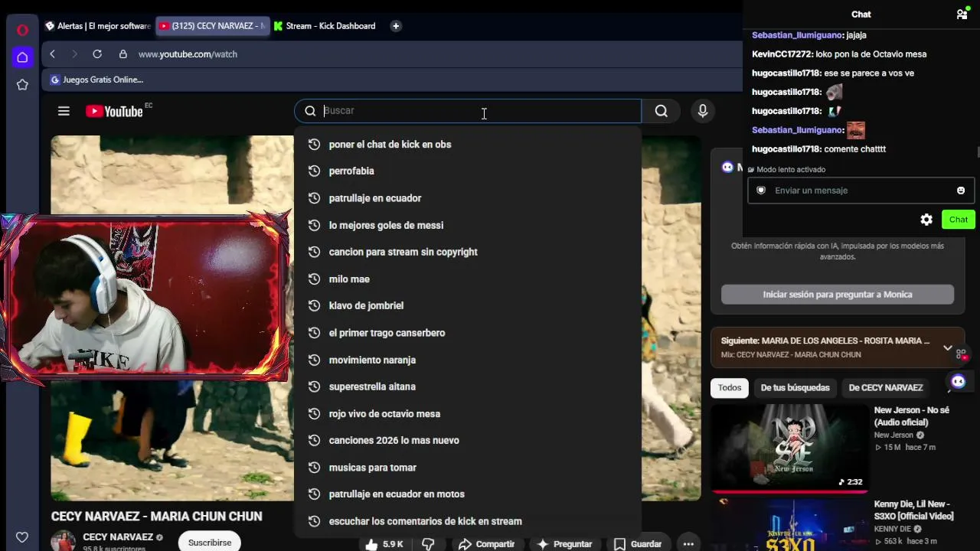Click the CECY NARVAEZ channel avatar
This screenshot has width=980, height=551.
tap(64, 540)
